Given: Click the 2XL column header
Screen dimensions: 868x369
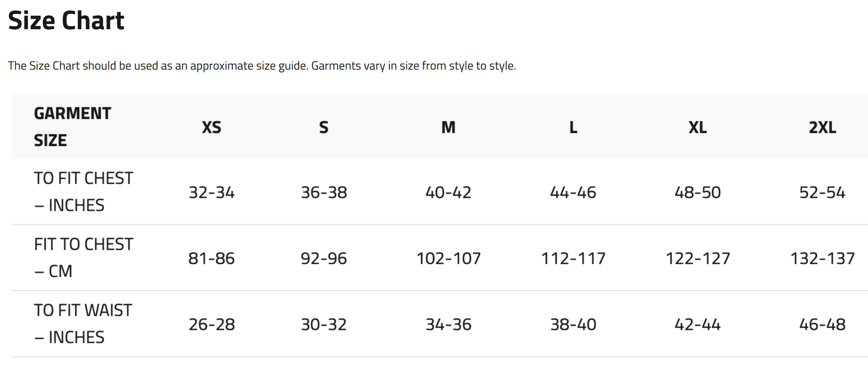Looking at the screenshot, I should point(822,127).
